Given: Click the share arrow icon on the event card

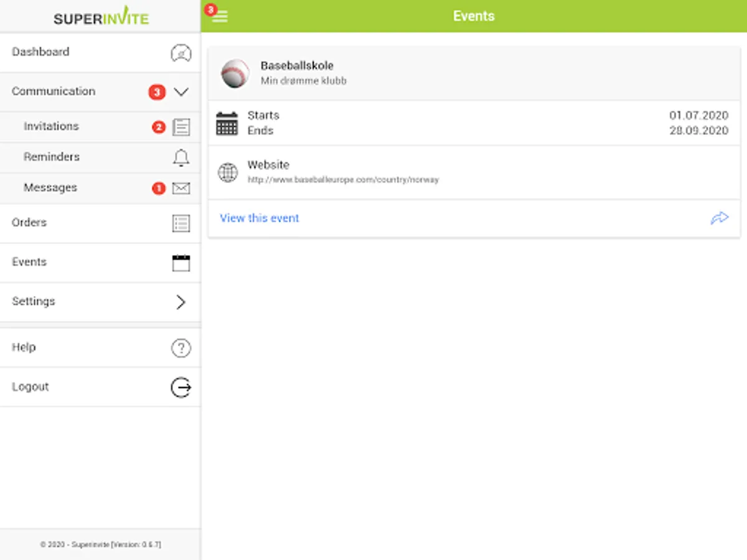Looking at the screenshot, I should click(720, 218).
